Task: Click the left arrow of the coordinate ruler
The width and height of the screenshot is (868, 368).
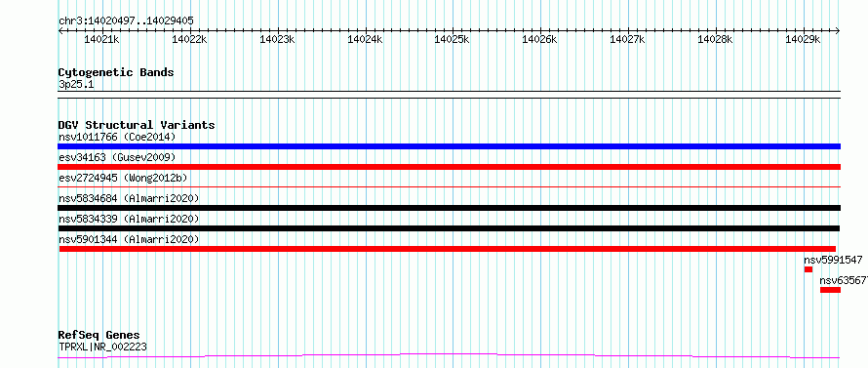Action: (x=60, y=30)
